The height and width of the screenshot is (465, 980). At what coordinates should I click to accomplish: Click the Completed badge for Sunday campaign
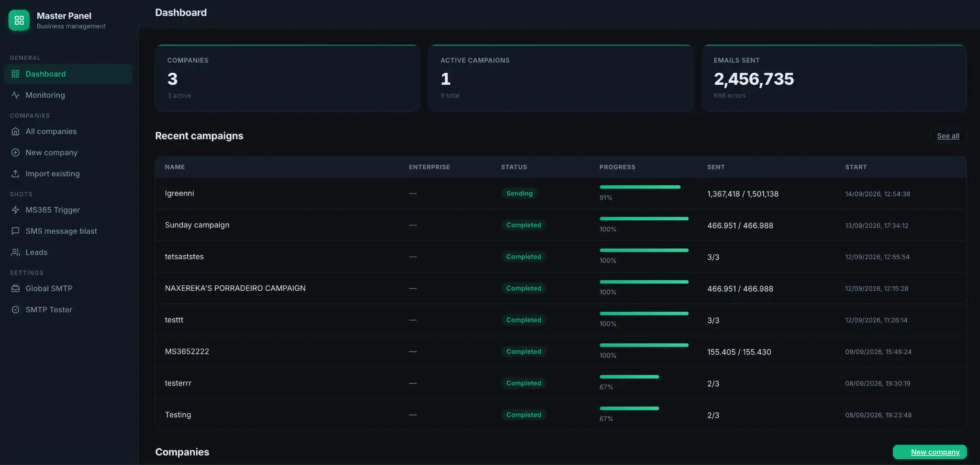click(523, 225)
